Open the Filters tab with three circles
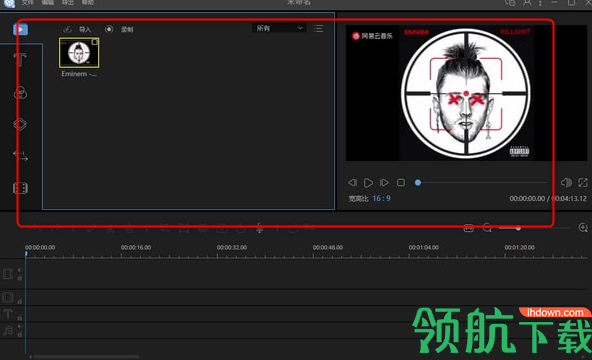Image resolution: width=592 pixels, height=360 pixels. pyautogui.click(x=20, y=92)
